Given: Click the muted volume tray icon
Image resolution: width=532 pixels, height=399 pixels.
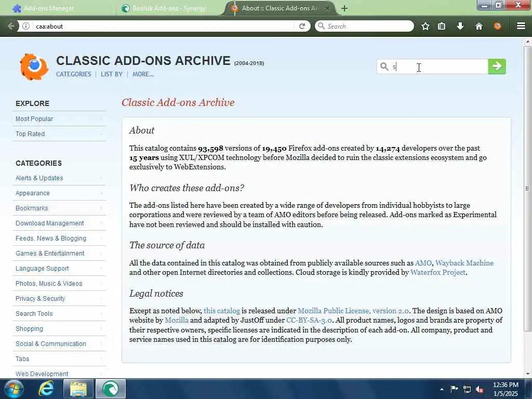Looking at the screenshot, I should (x=480, y=390).
